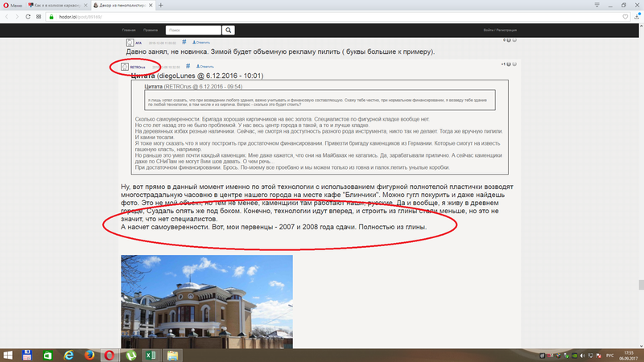Click AFA user avatar
Viewport: 644px width, 362px height.
[x=130, y=43]
